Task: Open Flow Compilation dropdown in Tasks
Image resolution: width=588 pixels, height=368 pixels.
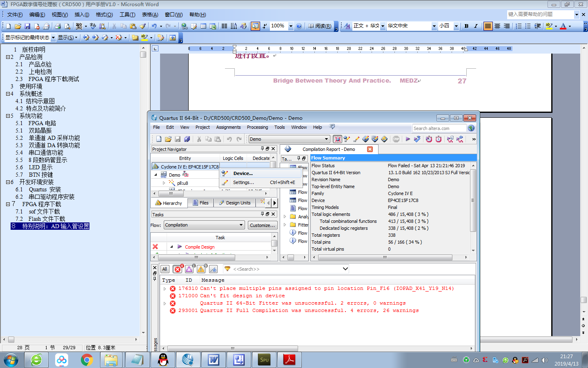Action: pyautogui.click(x=204, y=225)
